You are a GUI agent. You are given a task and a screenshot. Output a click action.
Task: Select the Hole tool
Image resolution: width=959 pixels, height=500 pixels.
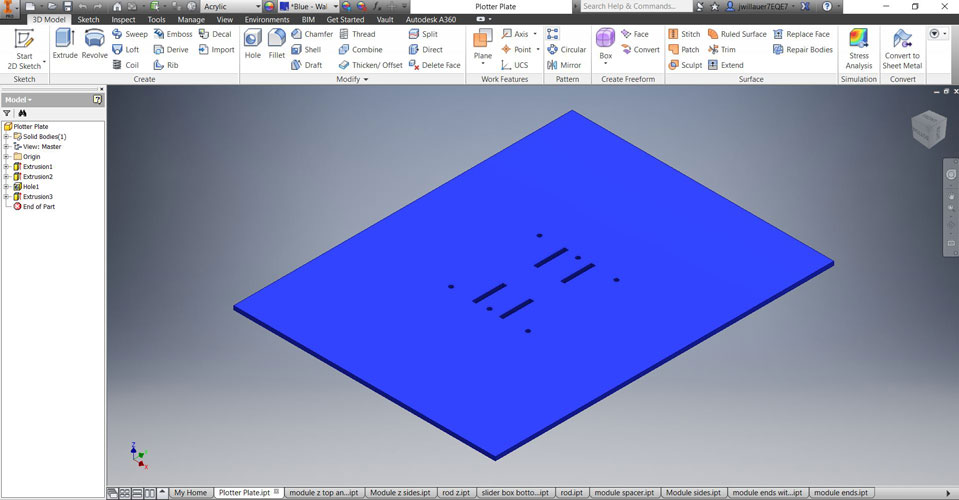(253, 43)
